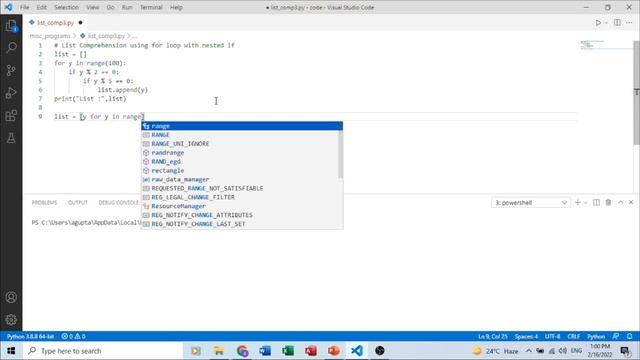Open errors and warnings count in status bar
Viewport: 640px width, 360px height.
click(x=73, y=337)
